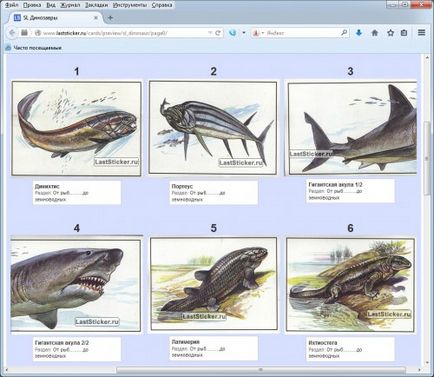Close the Динозавры tab
The width and height of the screenshot is (434, 377).
(96, 18)
